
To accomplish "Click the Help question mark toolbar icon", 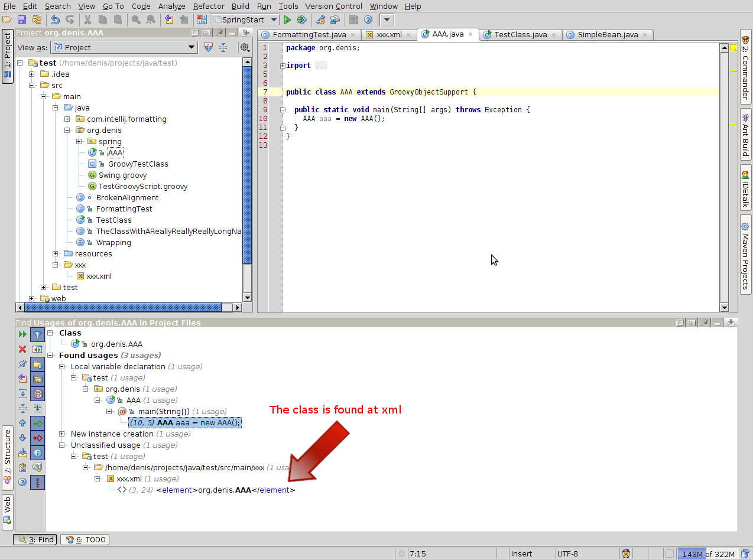I will tap(368, 19).
